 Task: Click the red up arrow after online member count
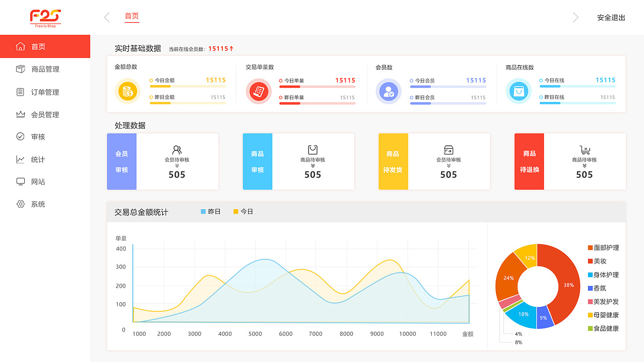coord(231,49)
